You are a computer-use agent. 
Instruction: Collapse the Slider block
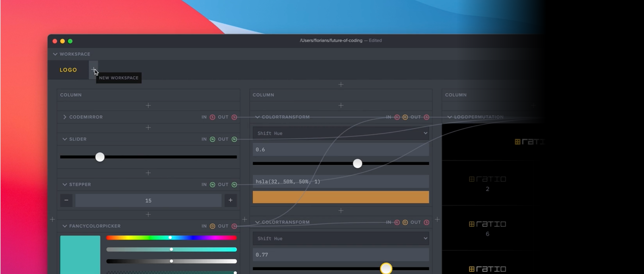(x=65, y=139)
